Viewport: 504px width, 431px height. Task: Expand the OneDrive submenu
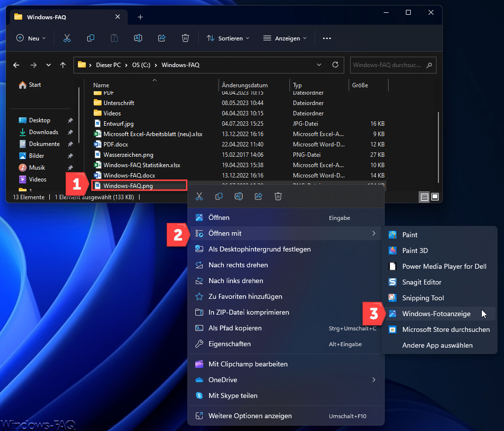tap(374, 380)
